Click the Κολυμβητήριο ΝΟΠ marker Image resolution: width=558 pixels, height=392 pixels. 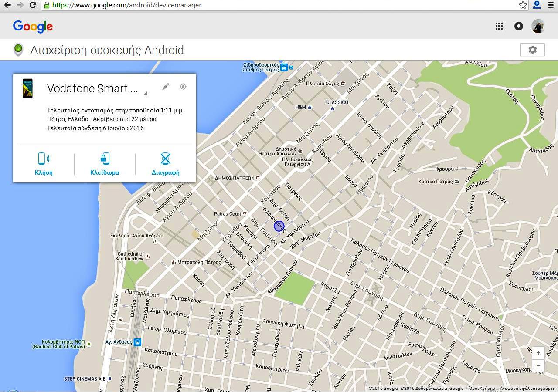click(x=89, y=344)
